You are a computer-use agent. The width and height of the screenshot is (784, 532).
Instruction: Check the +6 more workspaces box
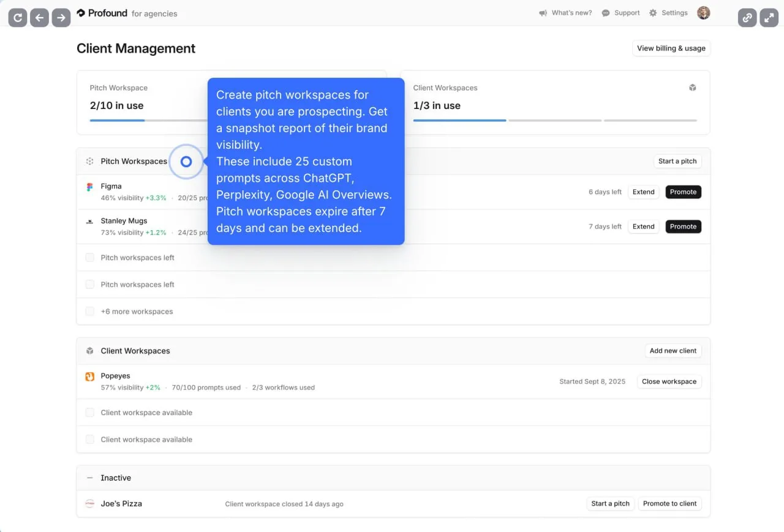point(89,312)
